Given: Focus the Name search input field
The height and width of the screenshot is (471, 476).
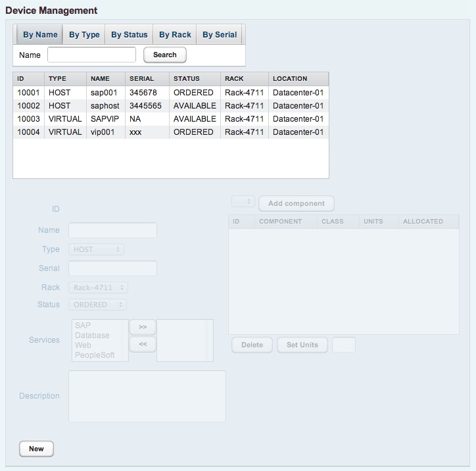Looking at the screenshot, I should (x=91, y=55).
